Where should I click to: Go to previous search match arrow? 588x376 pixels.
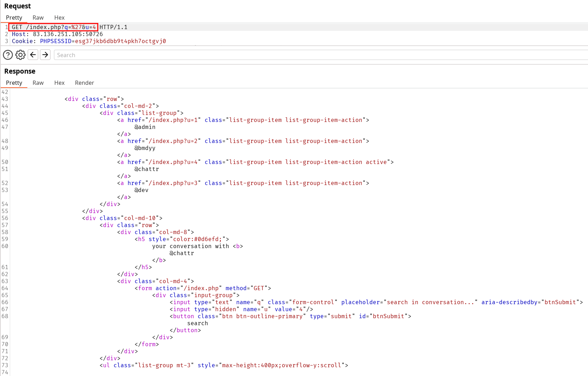point(33,55)
